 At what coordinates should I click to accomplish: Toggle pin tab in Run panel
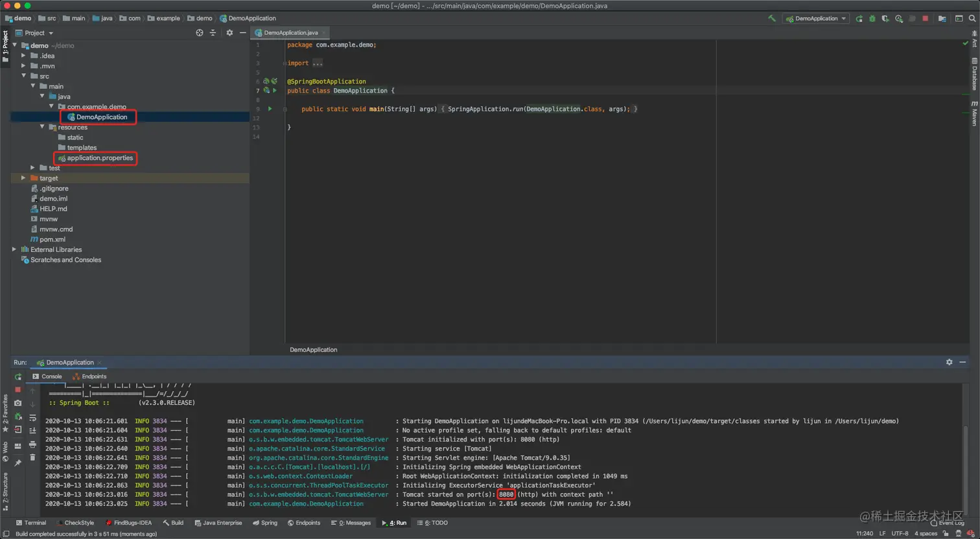(x=18, y=463)
